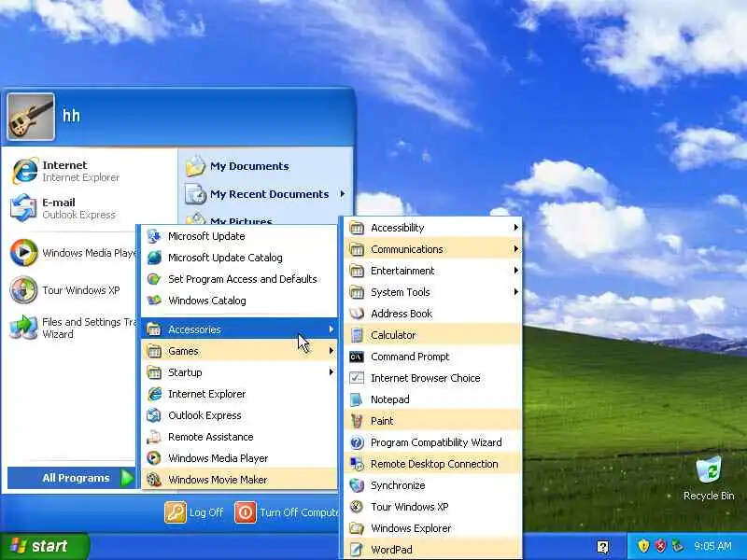Click the Internet Browser Choice icon
The width and height of the screenshot is (747, 560).
pyautogui.click(x=357, y=378)
